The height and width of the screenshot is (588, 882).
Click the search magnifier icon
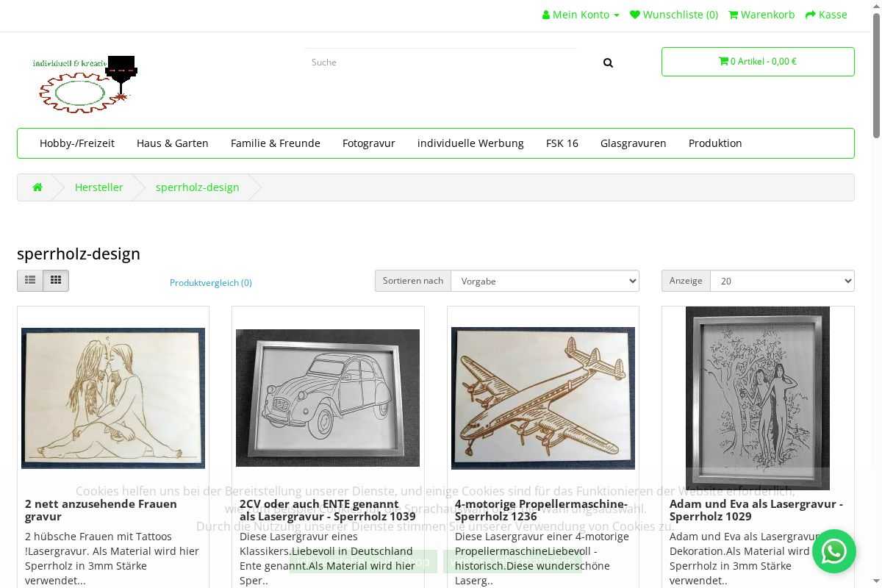(x=608, y=63)
